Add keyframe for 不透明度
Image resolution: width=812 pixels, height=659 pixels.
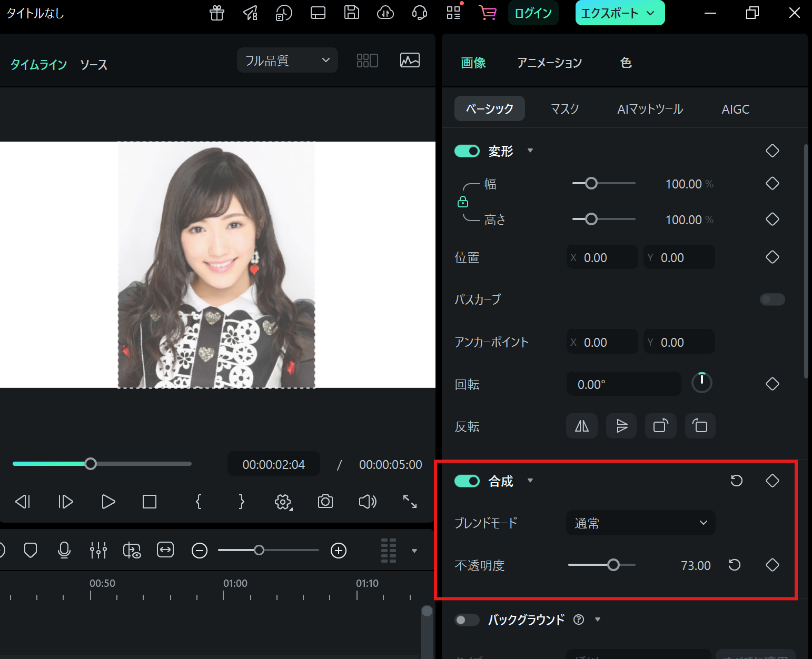(773, 565)
